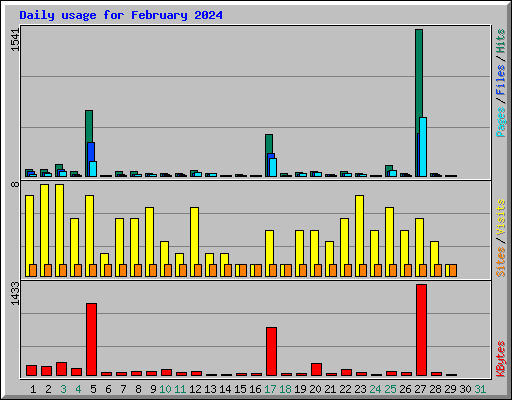
Task: Click the 1541 maximum value label
Action: point(15,39)
